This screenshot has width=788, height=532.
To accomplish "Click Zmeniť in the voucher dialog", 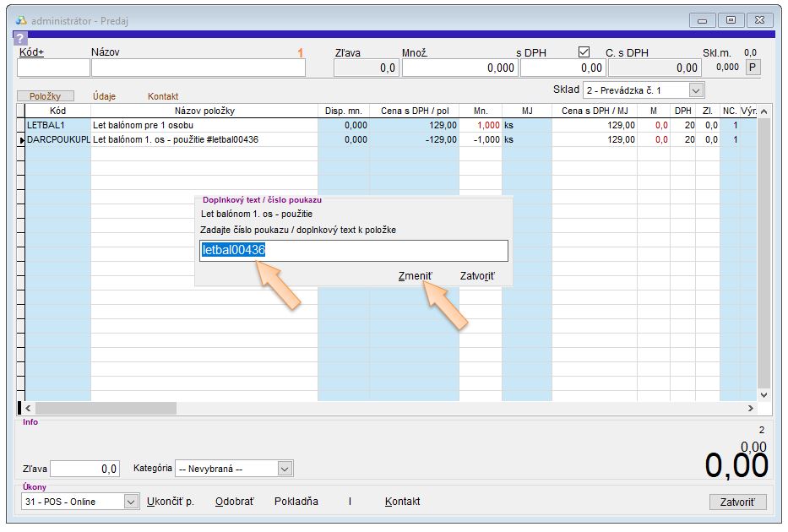I will tap(415, 276).
